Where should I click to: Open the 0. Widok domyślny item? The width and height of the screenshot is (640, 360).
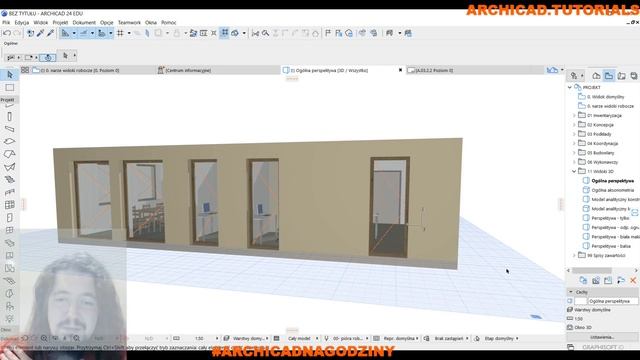click(x=606, y=97)
